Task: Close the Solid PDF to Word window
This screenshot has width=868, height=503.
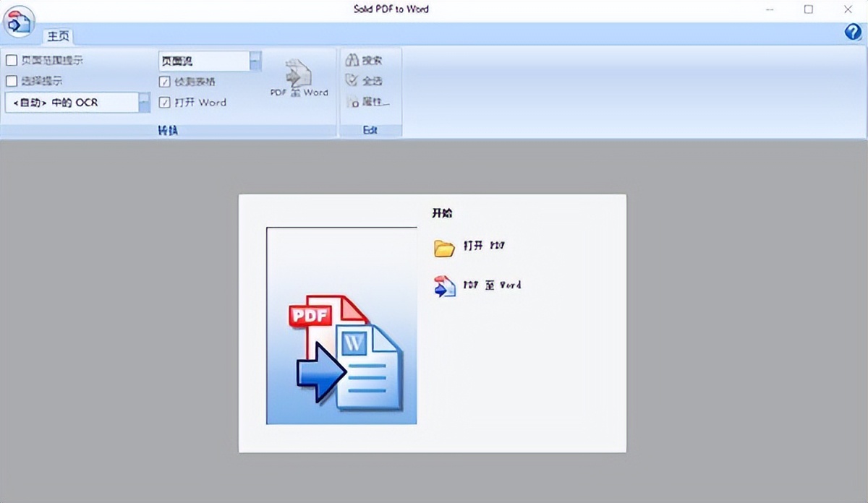Action: [847, 9]
